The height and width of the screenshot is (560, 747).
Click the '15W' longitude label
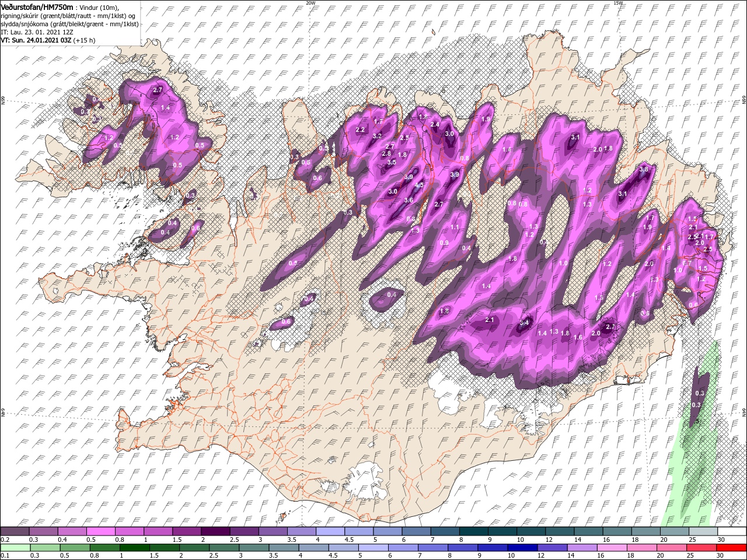[x=618, y=3]
